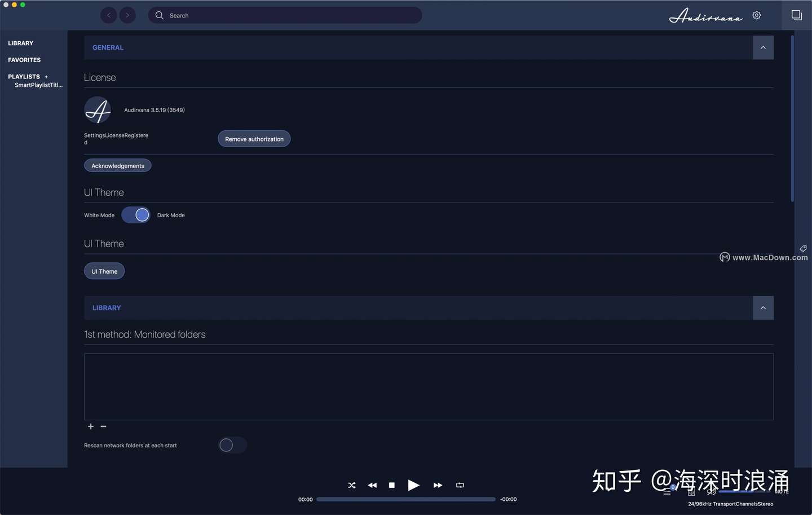Click the remaining time '-00:00'

(508, 500)
